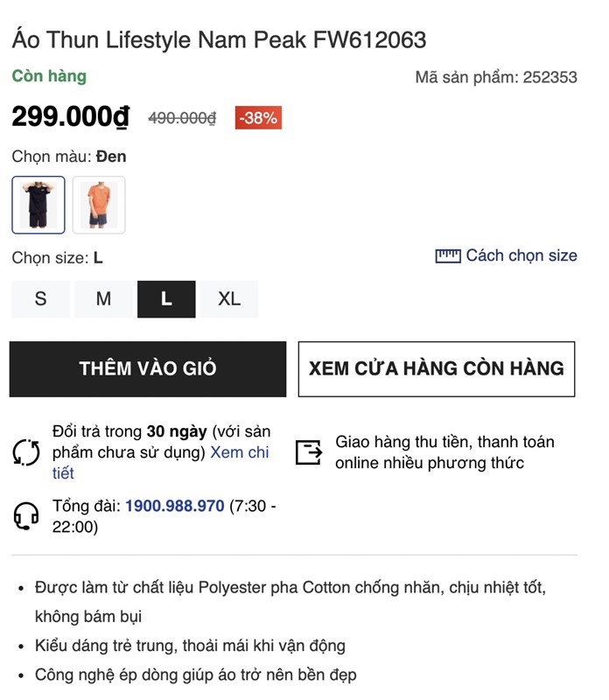Click XEM CỬA HÀNG CÒN HÀNG
The image size is (609, 700).
tap(436, 369)
